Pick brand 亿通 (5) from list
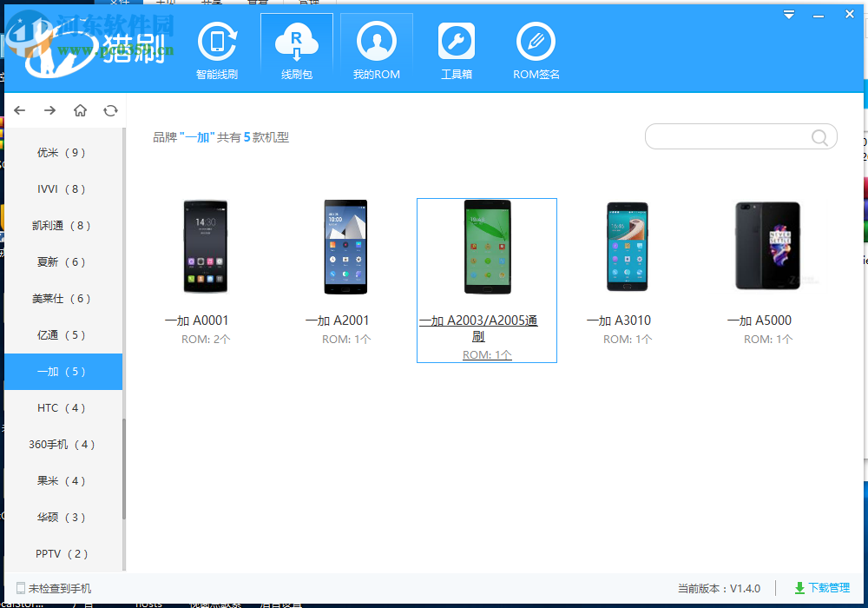868x608 pixels. click(63, 335)
